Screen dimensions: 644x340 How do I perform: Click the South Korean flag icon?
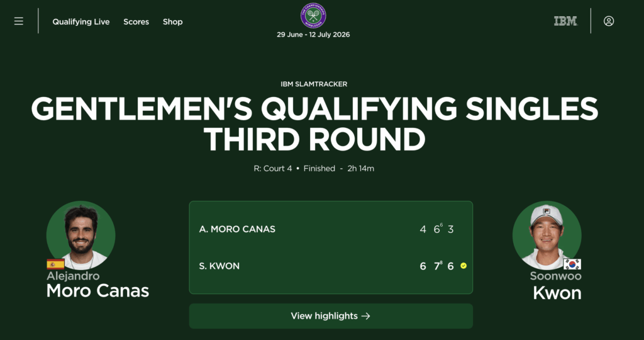pos(572,264)
